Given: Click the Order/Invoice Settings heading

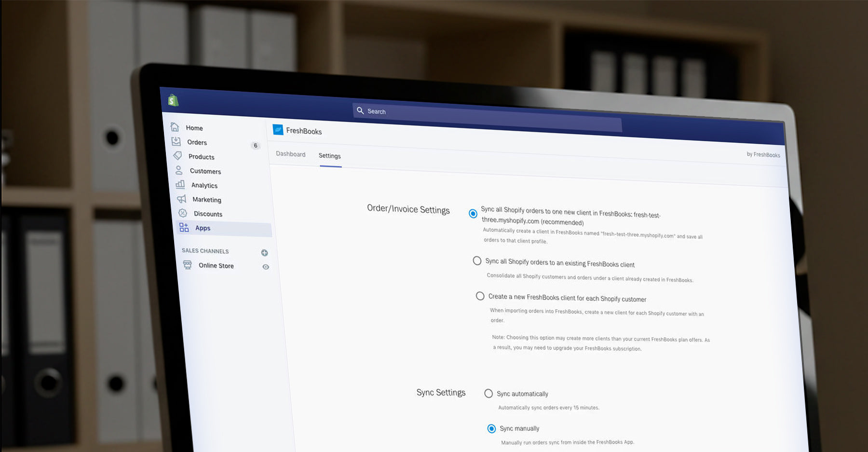Looking at the screenshot, I should click(x=408, y=209).
